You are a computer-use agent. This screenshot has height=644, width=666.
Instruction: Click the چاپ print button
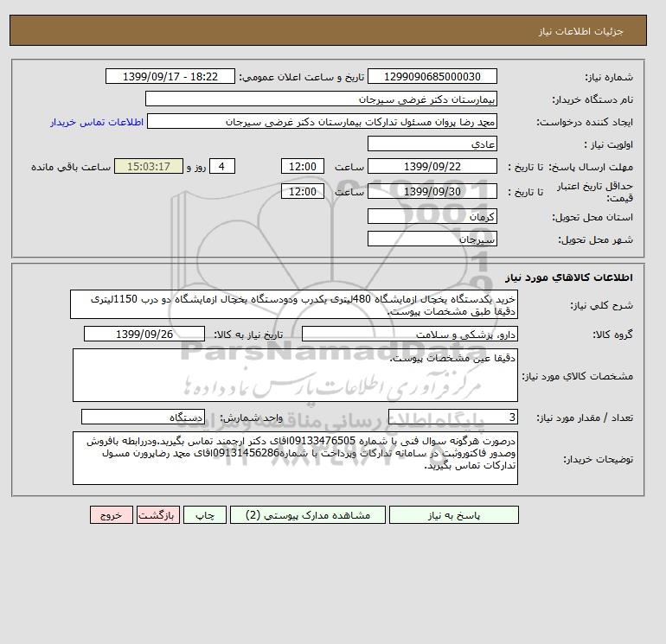pos(205,515)
